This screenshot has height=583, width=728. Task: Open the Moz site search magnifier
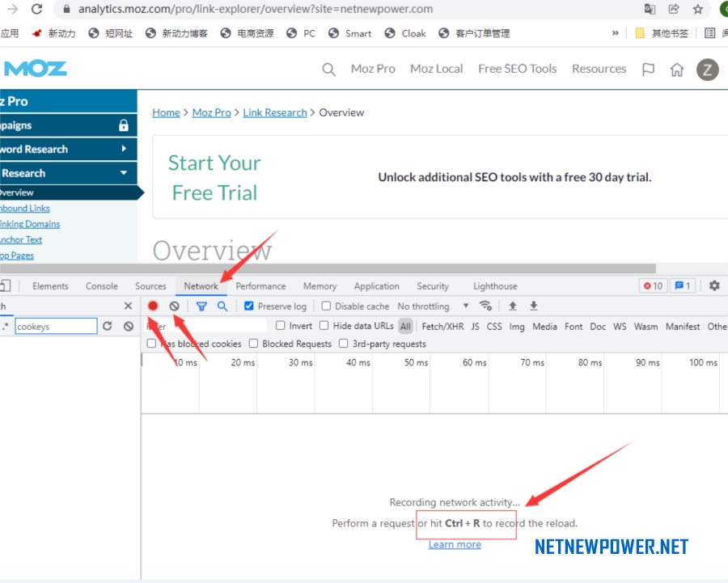click(x=328, y=70)
